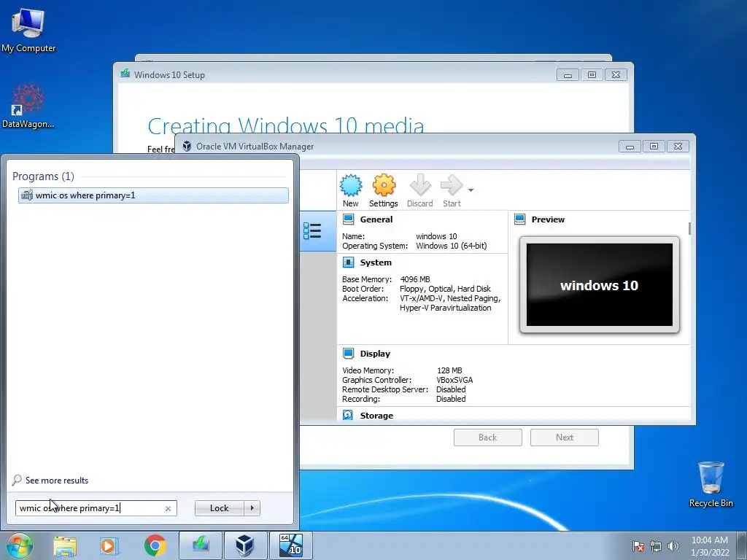This screenshot has width=747, height=560.
Task: Open the System section heading
Action: coord(376,262)
